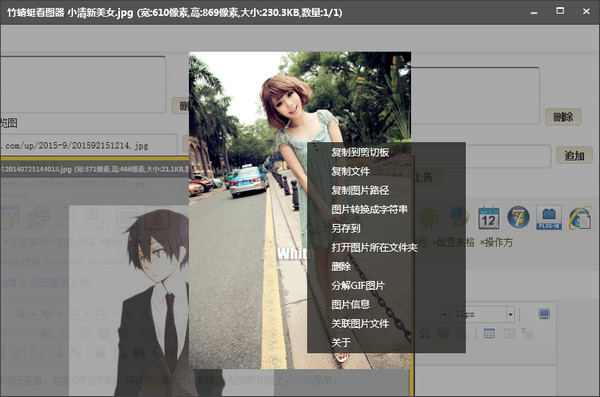This screenshot has width=600, height=397.
Task: Click the calendar icon showing 12
Action: click(489, 218)
